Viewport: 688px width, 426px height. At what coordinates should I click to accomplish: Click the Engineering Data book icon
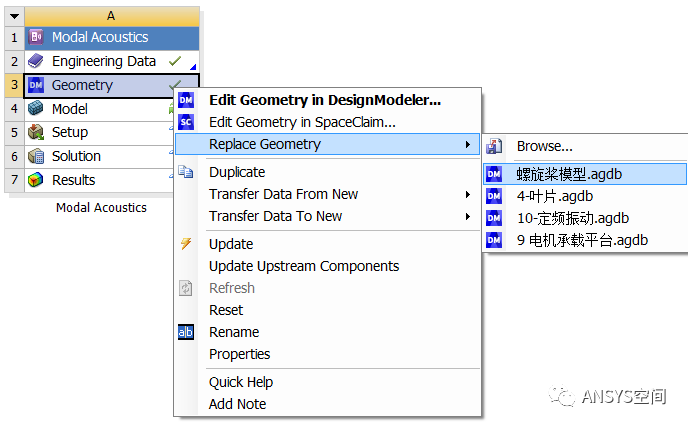point(37,61)
